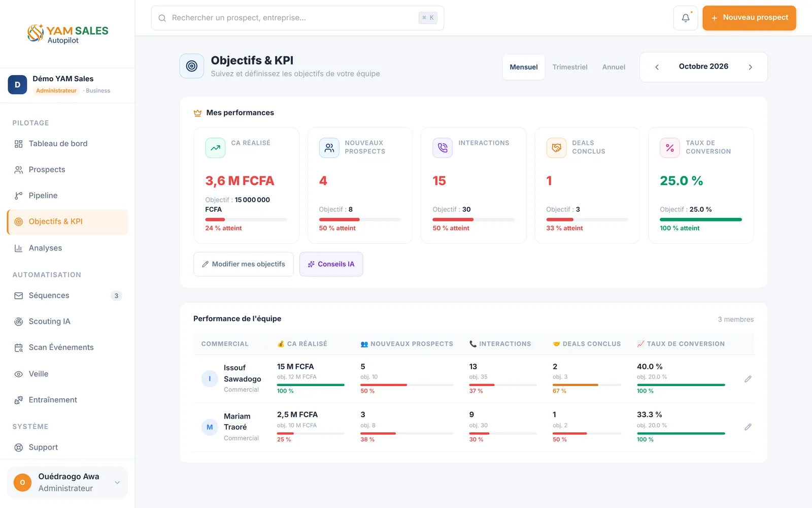Click the CA Réalisé trend icon

[x=215, y=148]
